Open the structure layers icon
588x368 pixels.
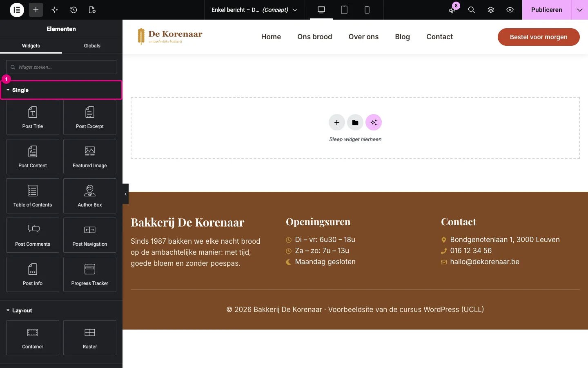491,10
